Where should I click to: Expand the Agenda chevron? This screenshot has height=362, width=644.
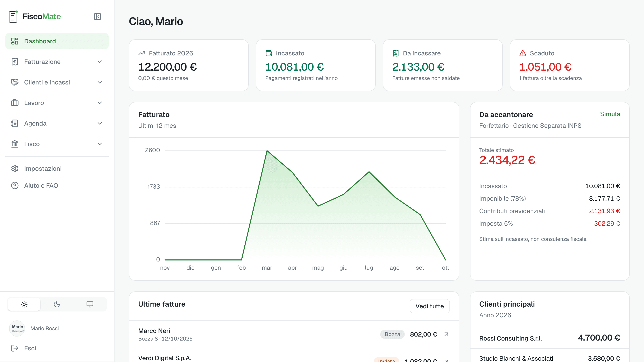point(100,123)
